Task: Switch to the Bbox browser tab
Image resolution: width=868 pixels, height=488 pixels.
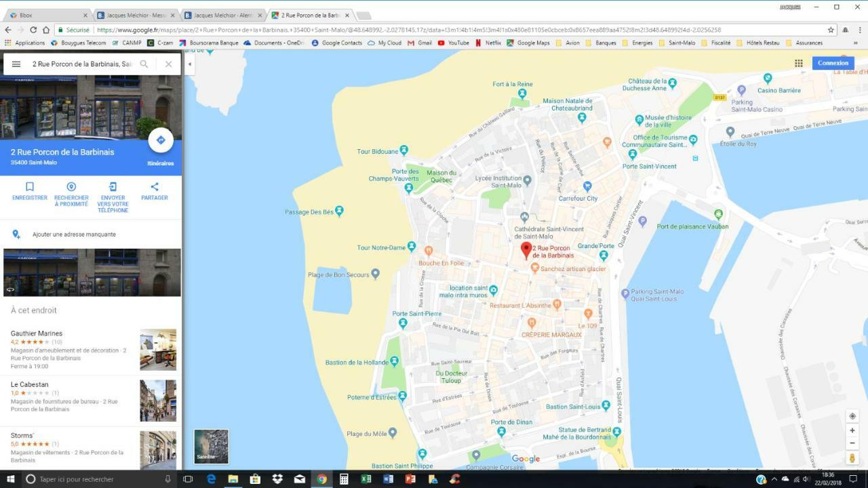Action: pyautogui.click(x=49, y=15)
